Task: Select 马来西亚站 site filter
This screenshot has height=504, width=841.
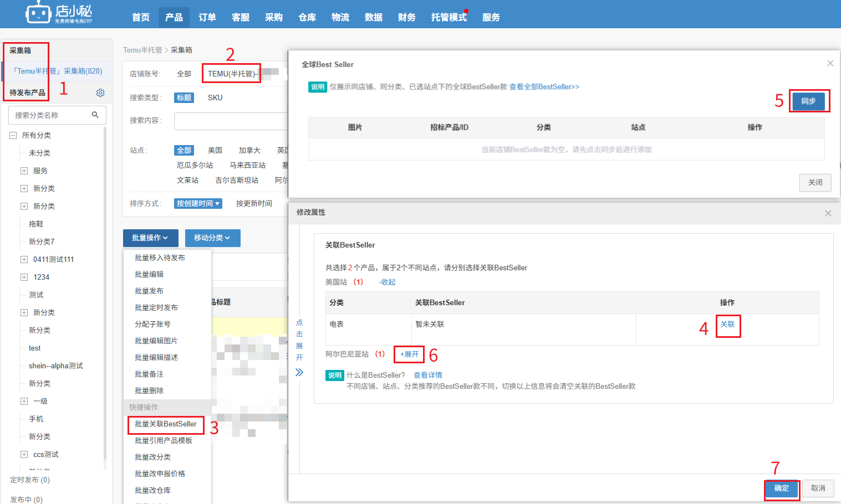Action: tap(247, 165)
